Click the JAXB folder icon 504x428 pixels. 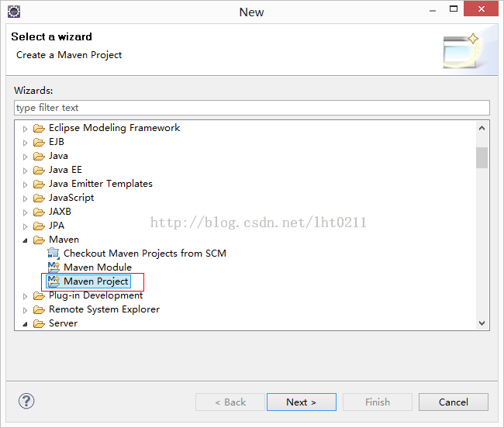(x=39, y=212)
